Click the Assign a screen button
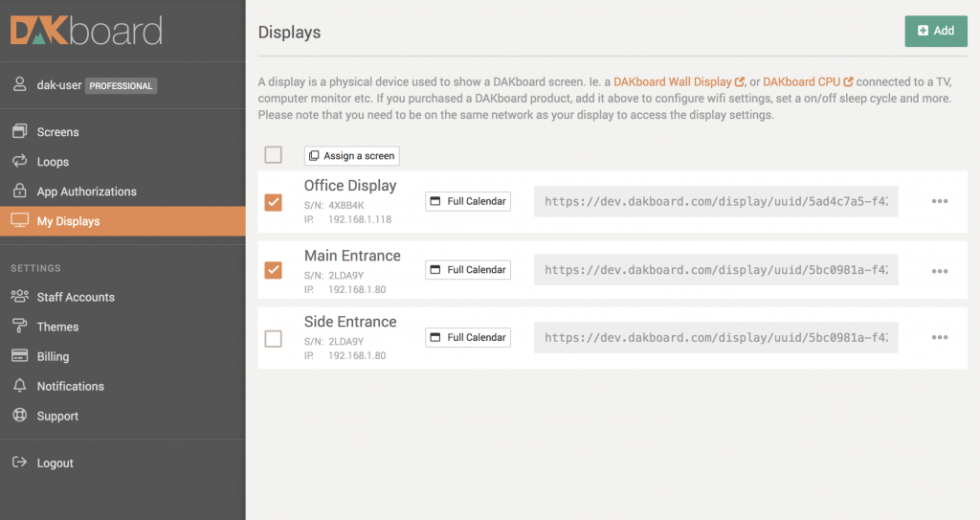The image size is (980, 520). coord(352,156)
